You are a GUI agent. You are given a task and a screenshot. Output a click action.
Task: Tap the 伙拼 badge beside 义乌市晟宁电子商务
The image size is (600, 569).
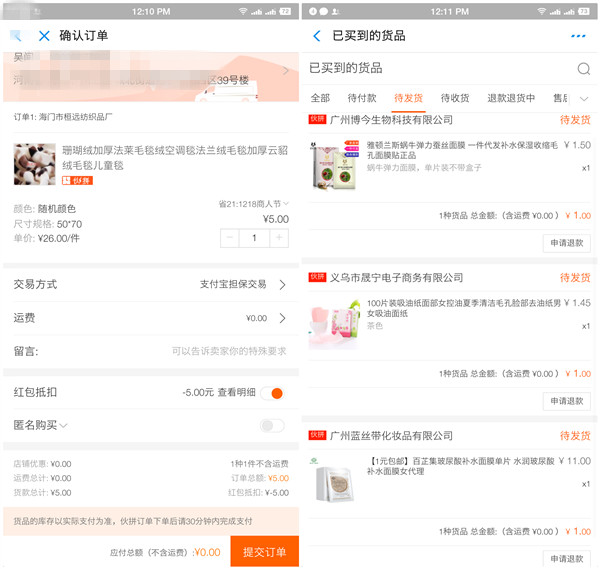[317, 277]
